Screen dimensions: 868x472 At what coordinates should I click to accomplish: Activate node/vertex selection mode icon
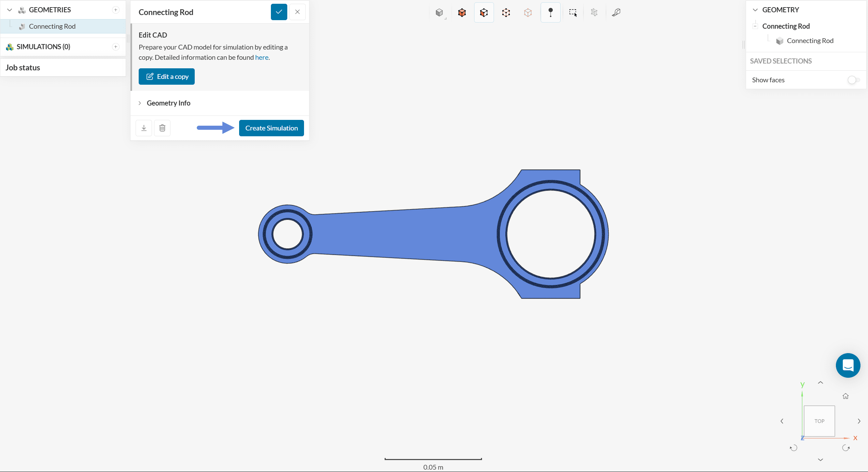point(528,13)
